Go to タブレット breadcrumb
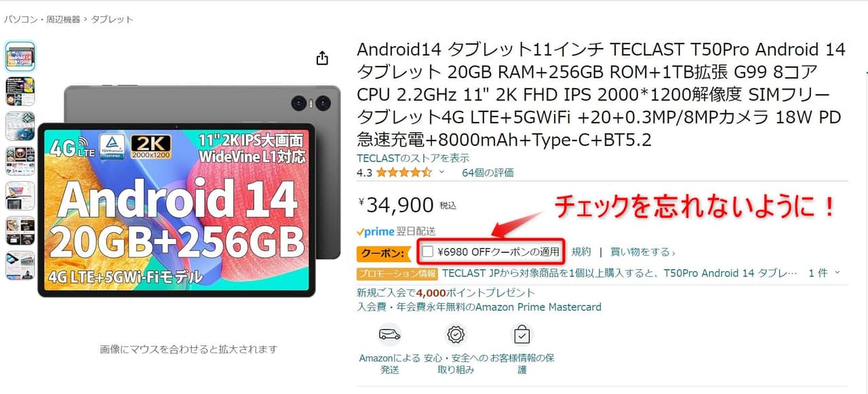This screenshot has height=394, width=868. [112, 20]
